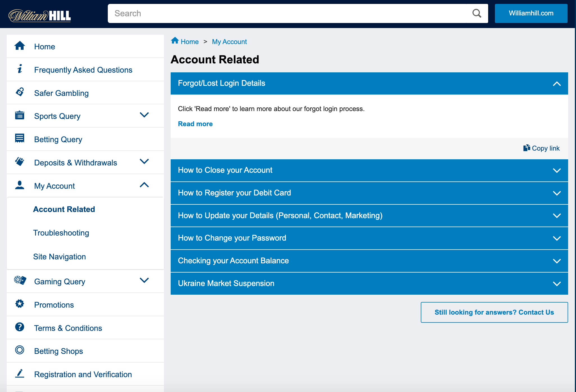Viewport: 576px width, 392px height.
Task: Expand How to Close your Account
Action: coord(557,170)
